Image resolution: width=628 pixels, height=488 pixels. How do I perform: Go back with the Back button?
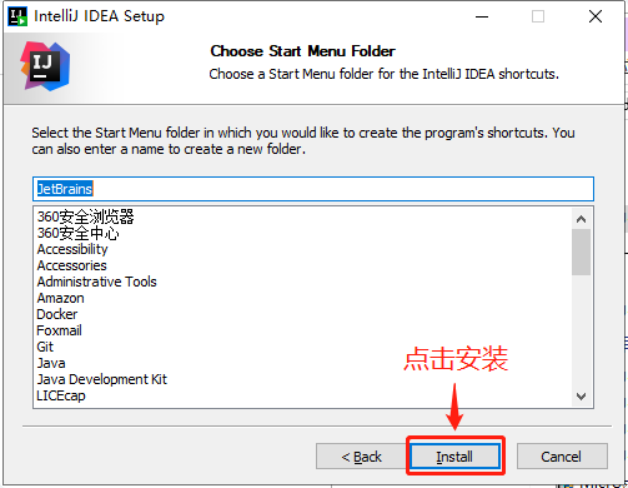tap(361, 456)
